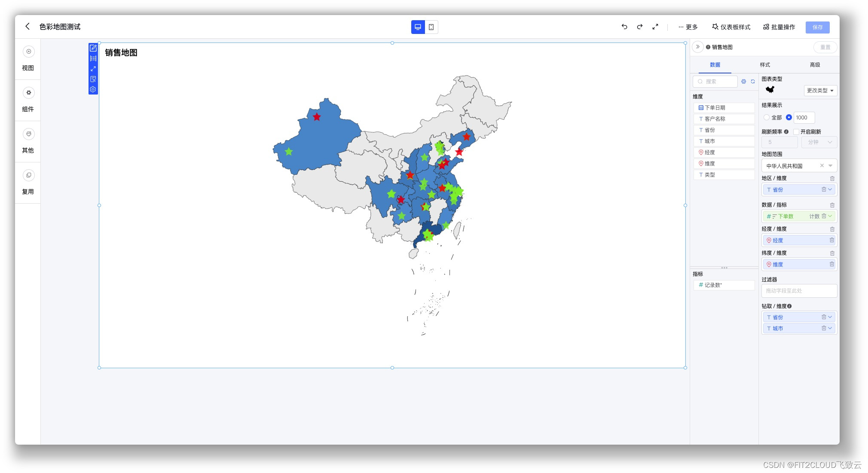This screenshot has width=868, height=473.
Task: Click the 保存 button
Action: point(817,27)
